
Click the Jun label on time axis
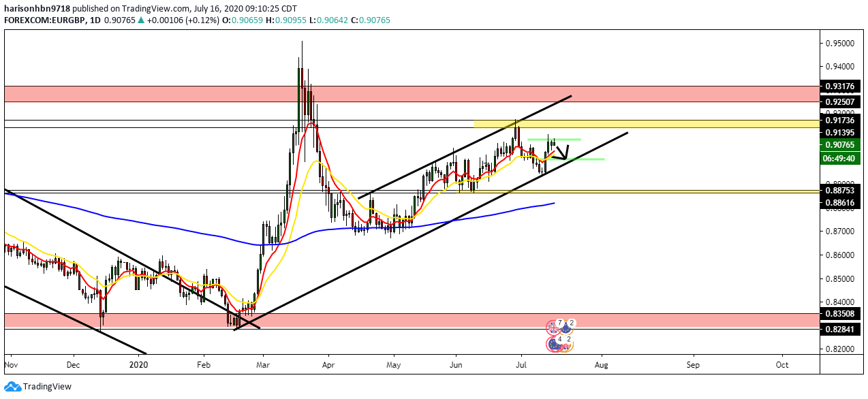click(x=455, y=365)
